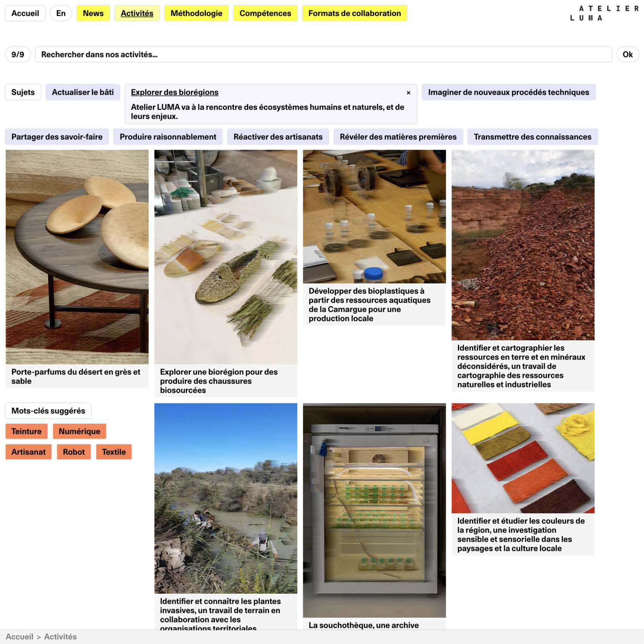Toggle the Teinture keyword tag

[26, 431]
